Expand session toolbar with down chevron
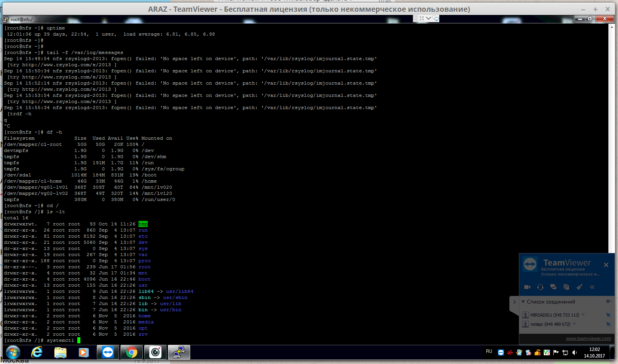 click(x=429, y=18)
